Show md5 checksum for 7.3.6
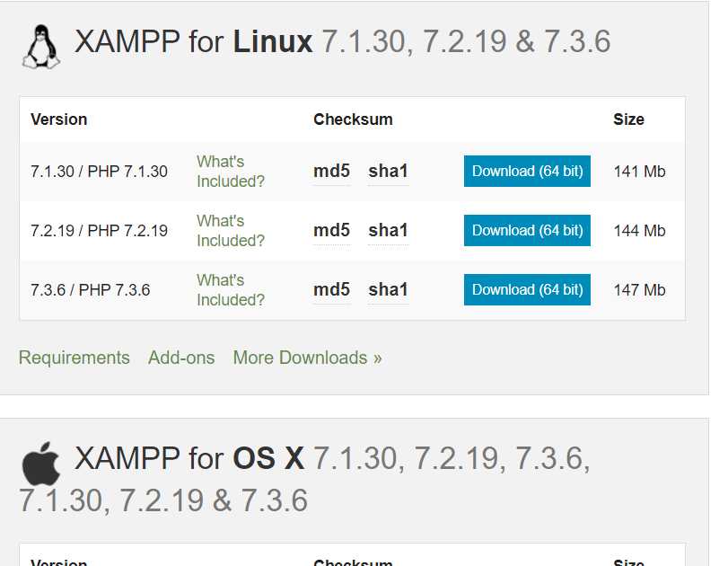This screenshot has width=728, height=566. 331,289
